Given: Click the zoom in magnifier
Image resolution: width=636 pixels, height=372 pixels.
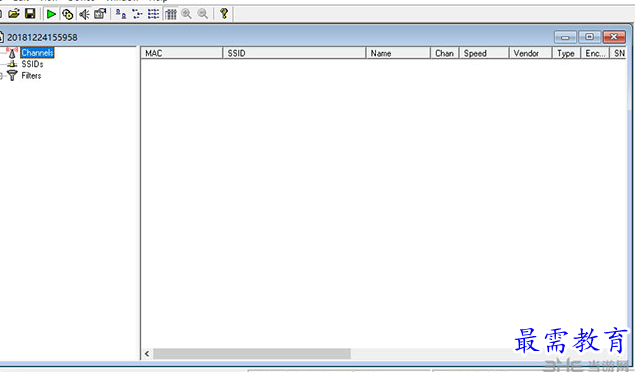Looking at the screenshot, I should pos(187,14).
